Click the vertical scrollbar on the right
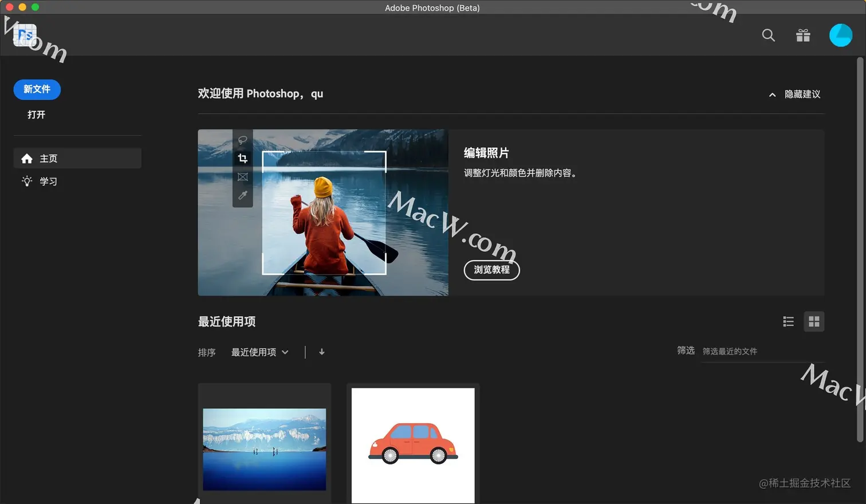 pyautogui.click(x=860, y=250)
